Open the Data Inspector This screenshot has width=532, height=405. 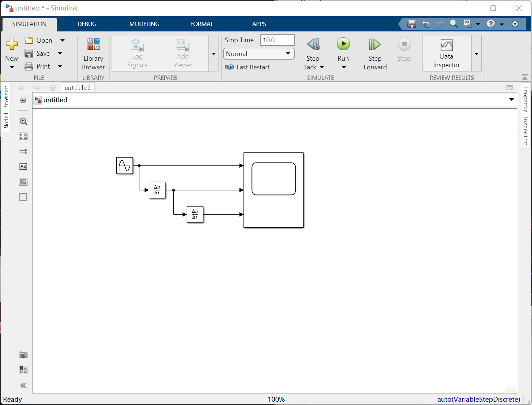(x=446, y=54)
